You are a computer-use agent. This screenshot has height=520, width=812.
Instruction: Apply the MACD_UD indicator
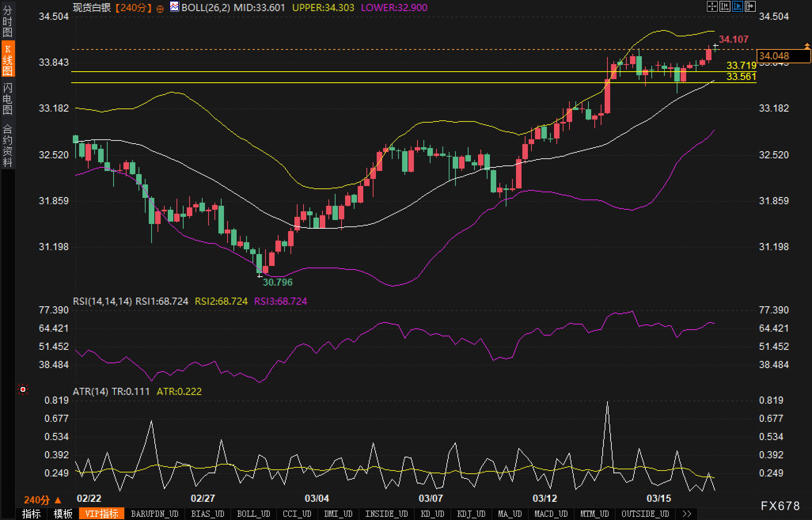(551, 514)
